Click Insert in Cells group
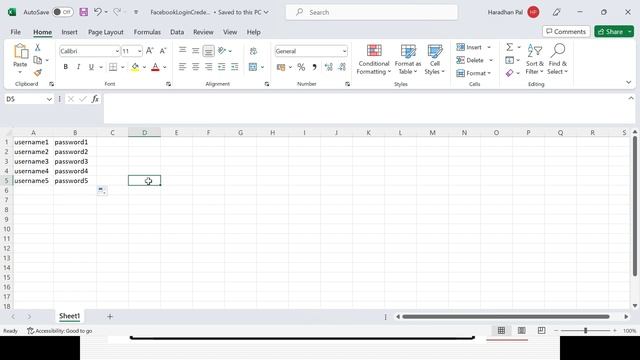The image size is (640, 360). [x=469, y=47]
